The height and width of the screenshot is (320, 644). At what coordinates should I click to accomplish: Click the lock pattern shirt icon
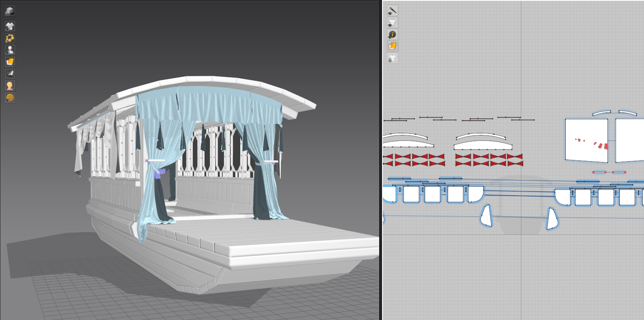(x=392, y=58)
